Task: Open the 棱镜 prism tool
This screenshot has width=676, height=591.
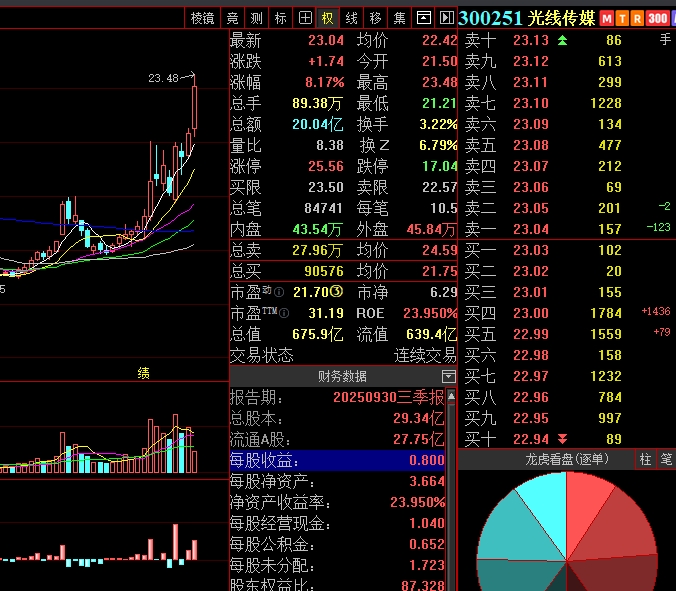Action: [202, 18]
